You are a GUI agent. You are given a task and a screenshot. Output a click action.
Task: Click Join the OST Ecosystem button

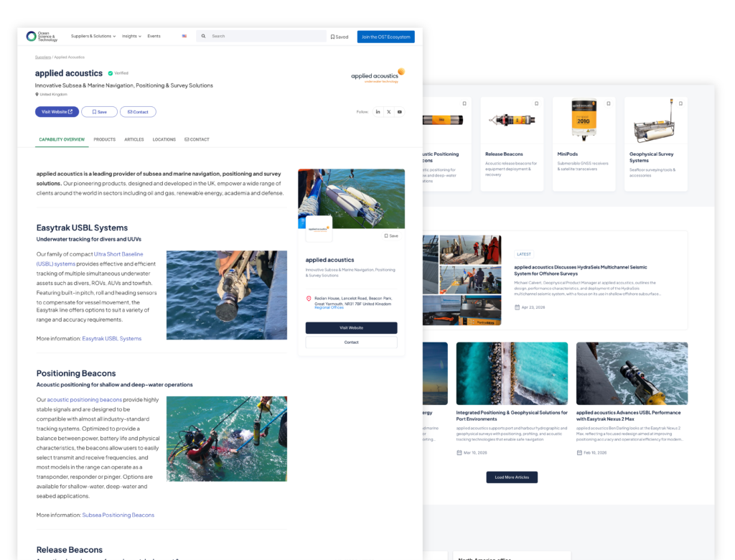[x=385, y=37]
